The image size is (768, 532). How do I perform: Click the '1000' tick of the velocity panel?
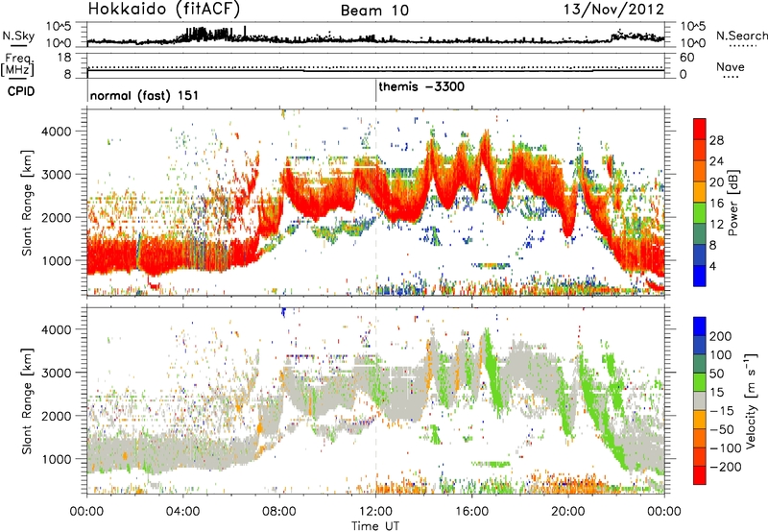point(56,459)
